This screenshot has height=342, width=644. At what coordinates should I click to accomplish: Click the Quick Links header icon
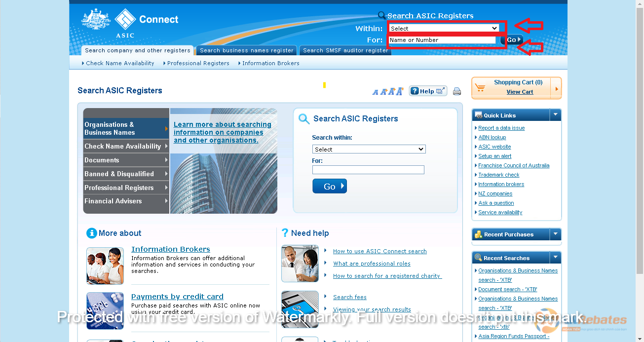tap(478, 115)
